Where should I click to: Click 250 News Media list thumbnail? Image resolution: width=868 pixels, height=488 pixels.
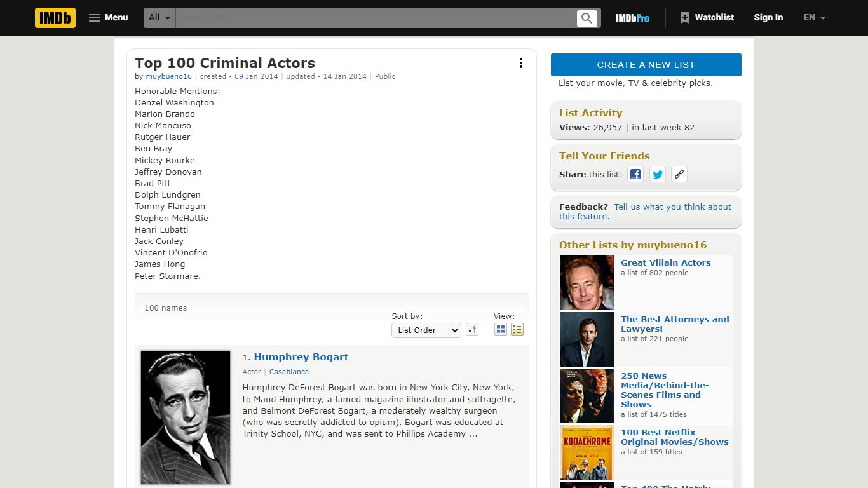pyautogui.click(x=587, y=396)
